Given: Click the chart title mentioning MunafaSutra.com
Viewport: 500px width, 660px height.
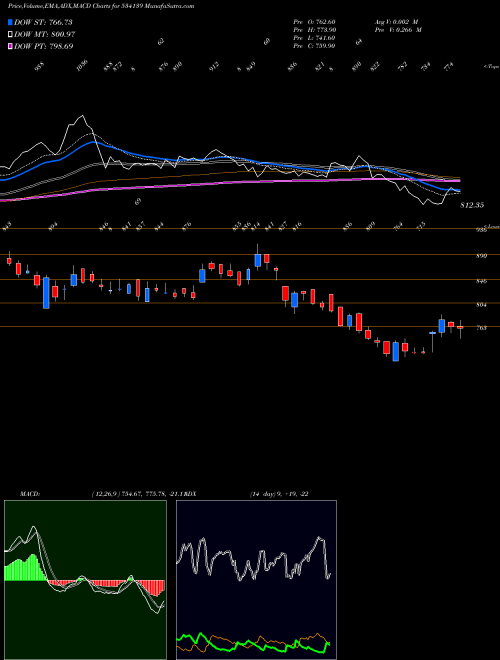Looking at the screenshot, I should click(101, 6).
